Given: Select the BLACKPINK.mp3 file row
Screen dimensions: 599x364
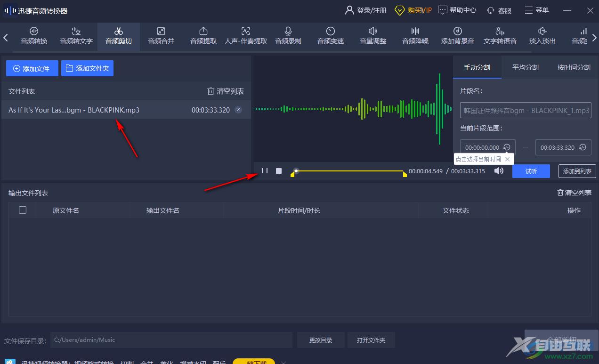Looking at the screenshot, I should click(126, 110).
